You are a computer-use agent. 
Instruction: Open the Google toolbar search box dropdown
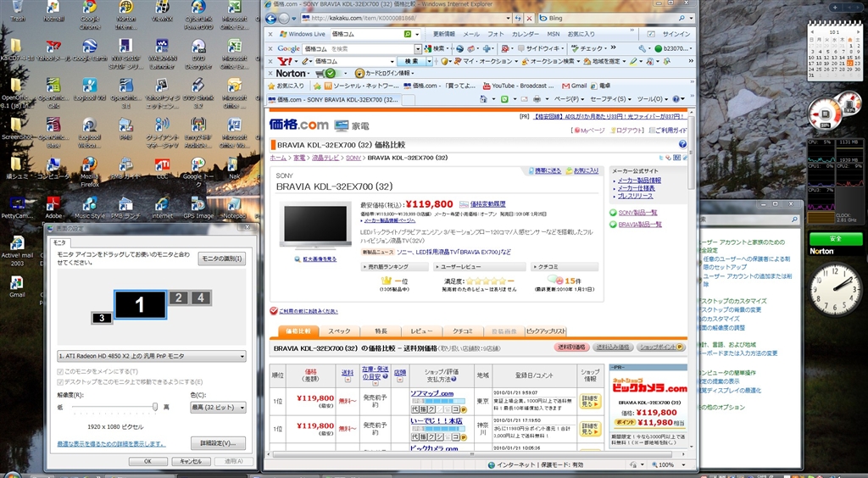tap(418, 48)
